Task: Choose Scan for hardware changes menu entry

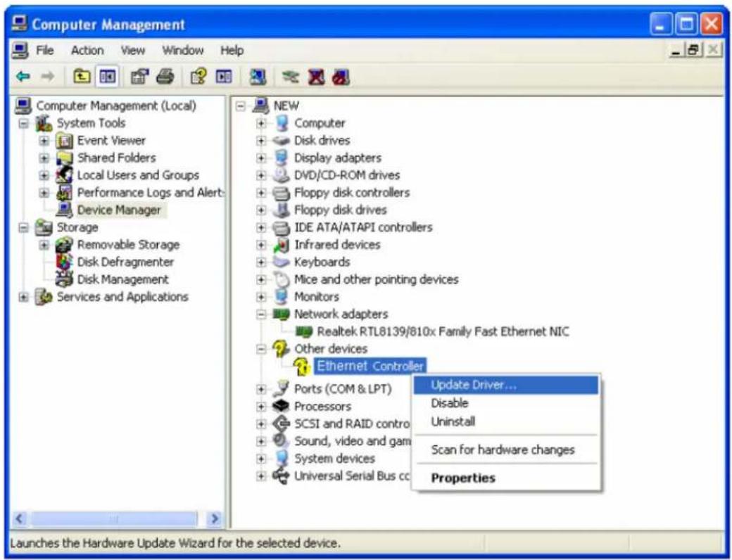Action: tap(506, 450)
